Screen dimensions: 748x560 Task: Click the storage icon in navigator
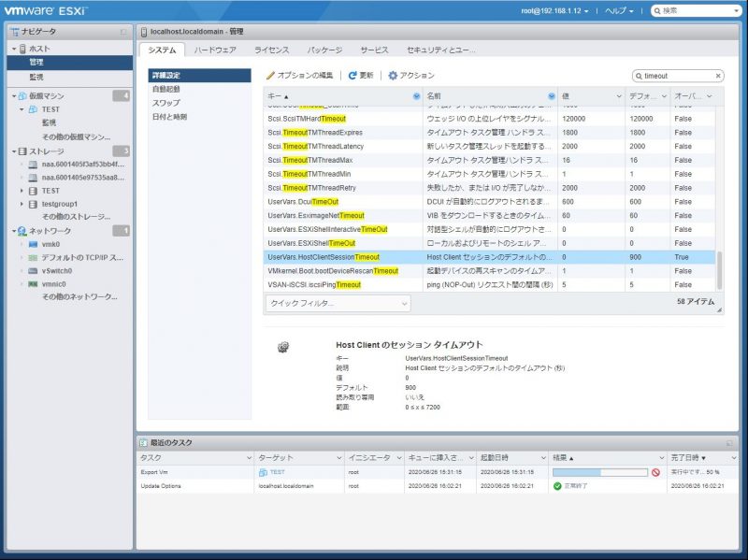click(22, 151)
